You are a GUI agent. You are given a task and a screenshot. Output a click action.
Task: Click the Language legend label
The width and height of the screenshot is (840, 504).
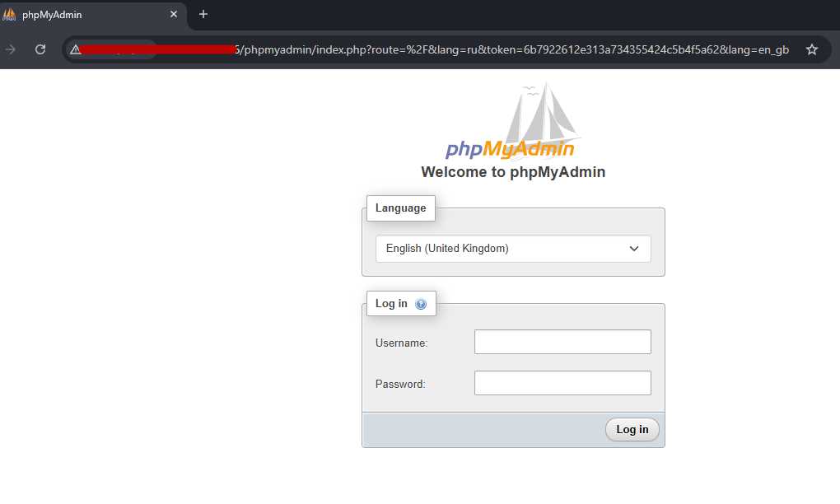[x=401, y=208]
